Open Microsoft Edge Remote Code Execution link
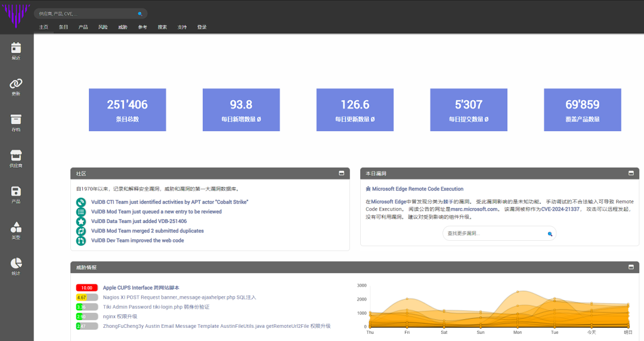 417,189
